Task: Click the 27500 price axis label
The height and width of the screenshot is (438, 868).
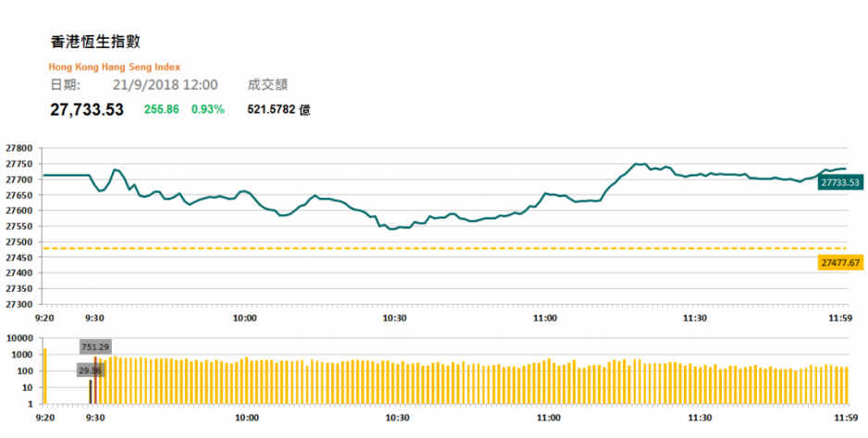Action: tap(20, 242)
